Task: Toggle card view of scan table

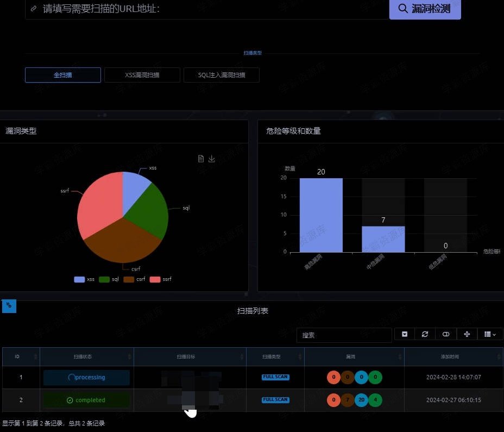Action: click(x=446, y=335)
